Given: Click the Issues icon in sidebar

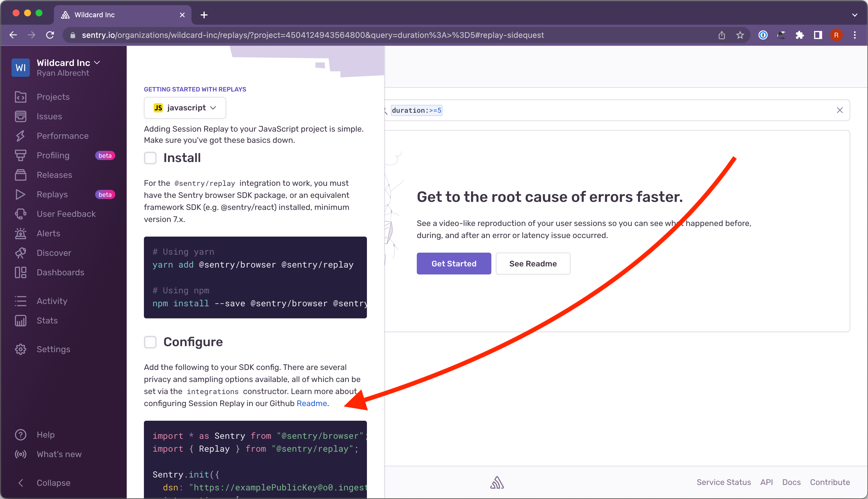Looking at the screenshot, I should [20, 116].
